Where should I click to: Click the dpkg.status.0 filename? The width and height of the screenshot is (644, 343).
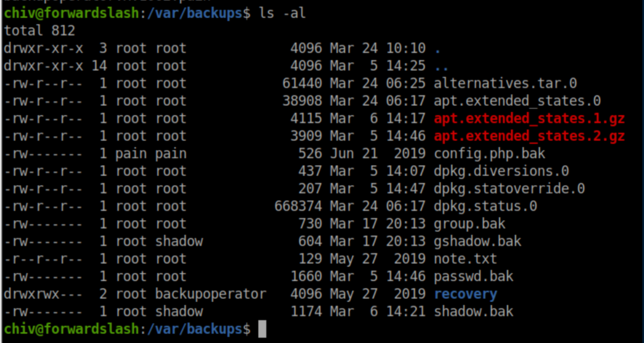pos(485,207)
